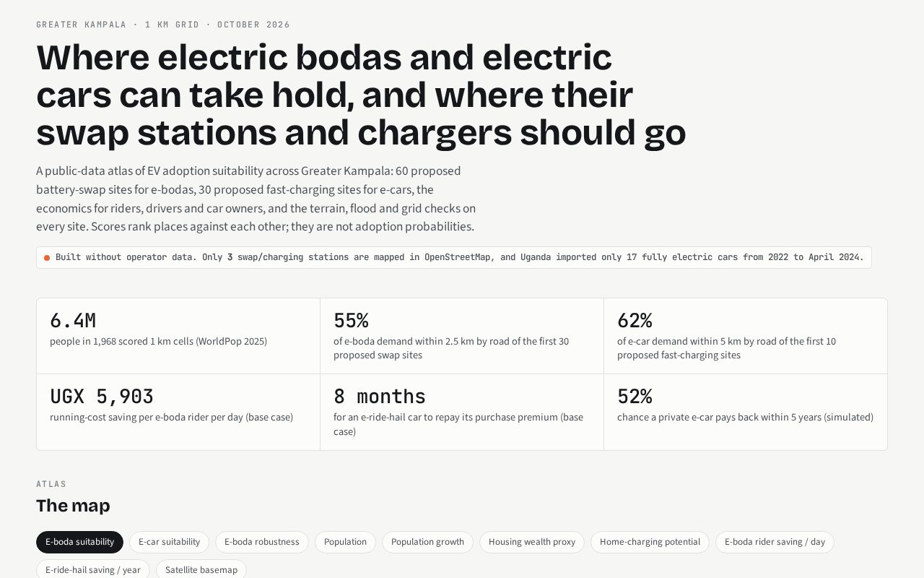Choose the Population growth layer

click(x=427, y=542)
